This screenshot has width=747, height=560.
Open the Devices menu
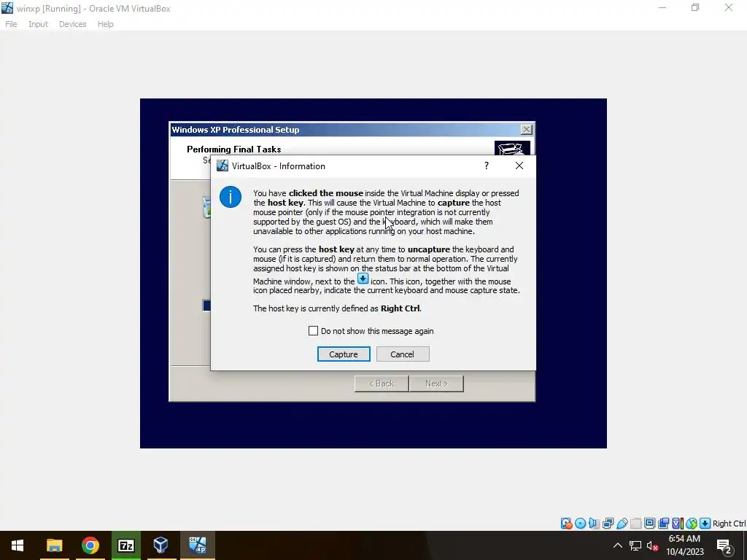click(x=72, y=24)
